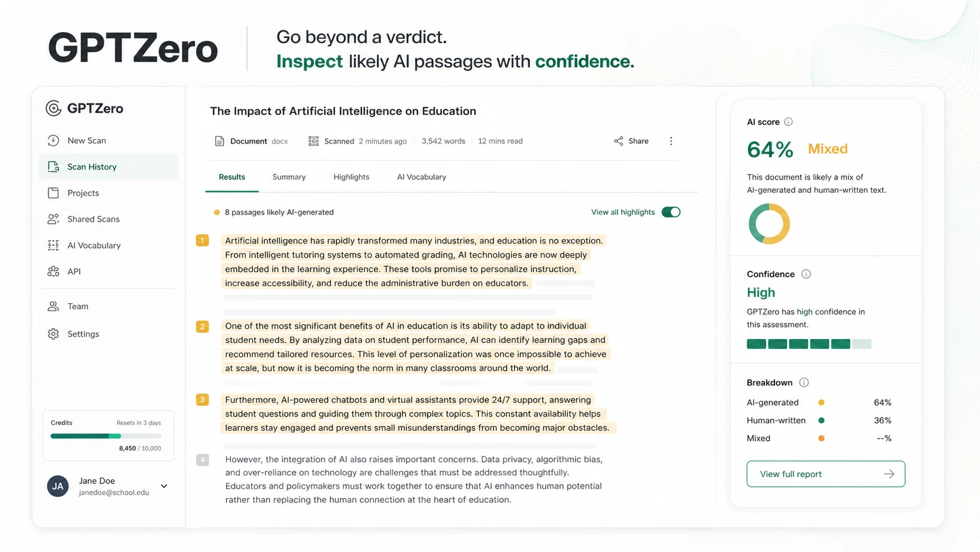Click the GPTZero spiral logo icon in sidebar

pyautogui.click(x=53, y=108)
